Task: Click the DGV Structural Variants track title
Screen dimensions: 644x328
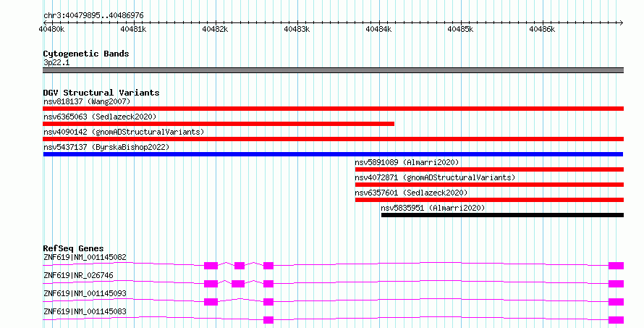Action: [101, 93]
